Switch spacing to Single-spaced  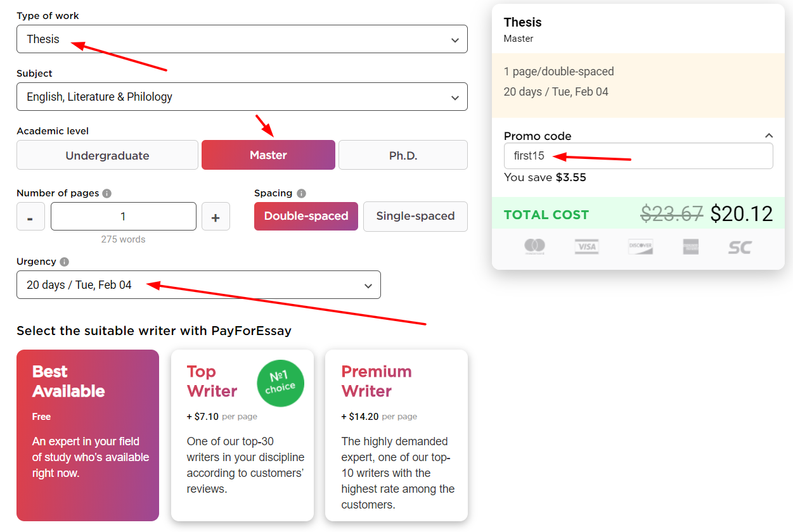[415, 216]
